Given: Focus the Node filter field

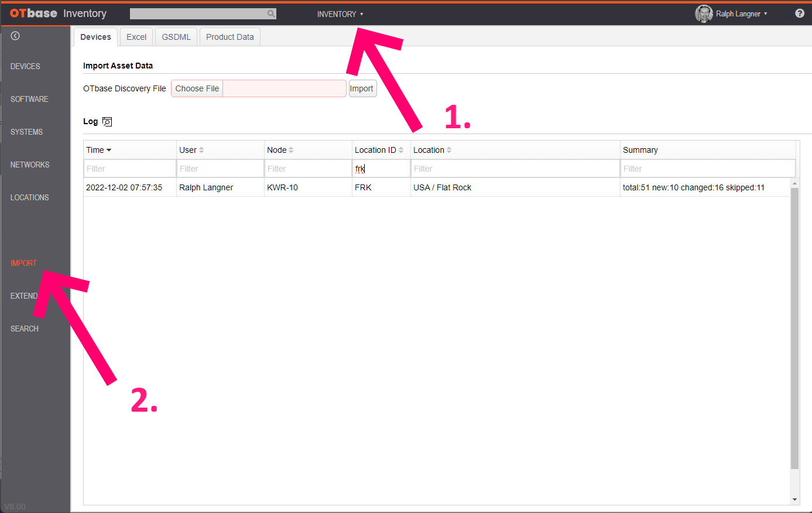Looking at the screenshot, I should 309,169.
